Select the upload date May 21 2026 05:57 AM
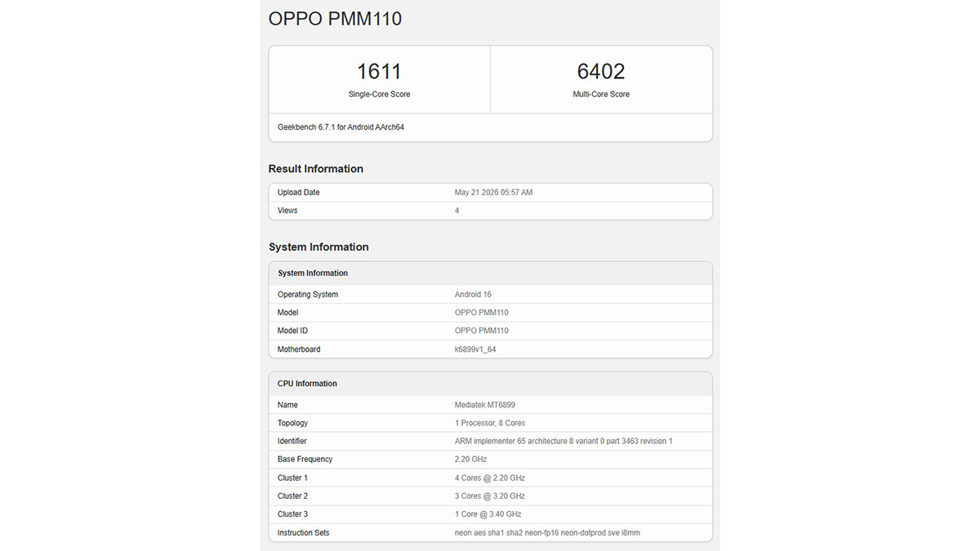 point(493,193)
